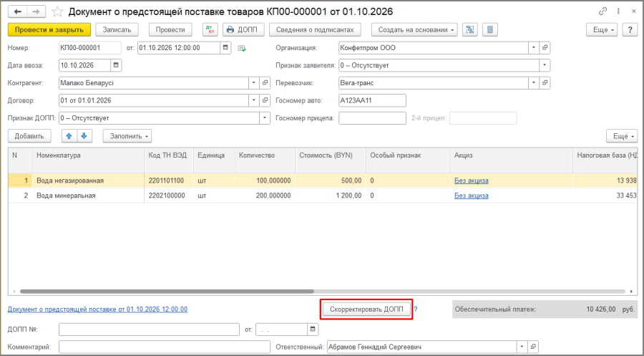Screen dimensions: 644x356
Task: Go back with the left arrow button
Action: pos(18,11)
